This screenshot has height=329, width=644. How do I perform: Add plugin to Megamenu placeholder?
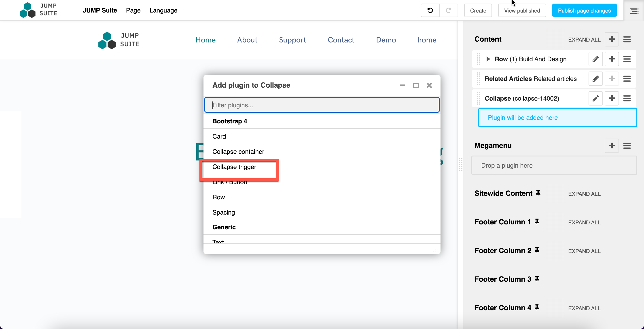612,146
